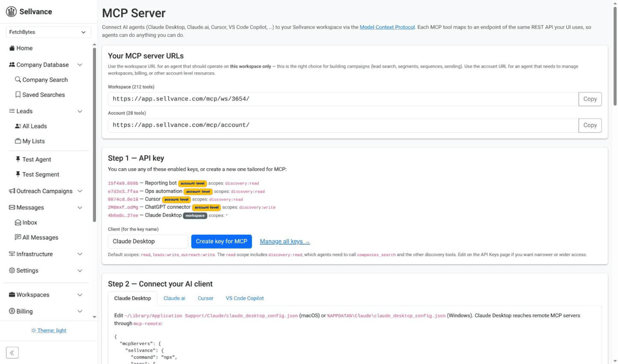Image resolution: width=618 pixels, height=364 pixels.
Task: Collapse the Messages section chevron
Action: 80,207
